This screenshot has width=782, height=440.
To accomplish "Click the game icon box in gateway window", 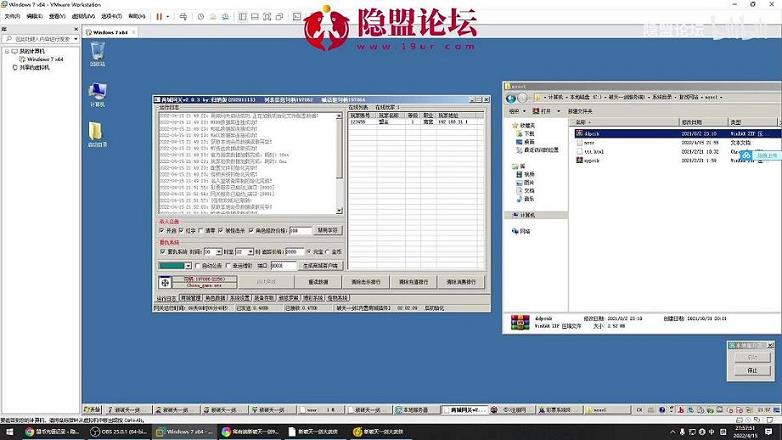I will [165, 282].
